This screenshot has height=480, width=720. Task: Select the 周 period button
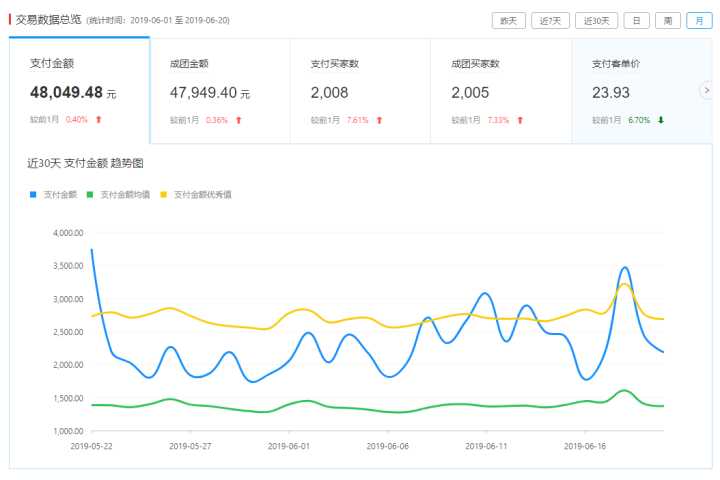(x=668, y=20)
